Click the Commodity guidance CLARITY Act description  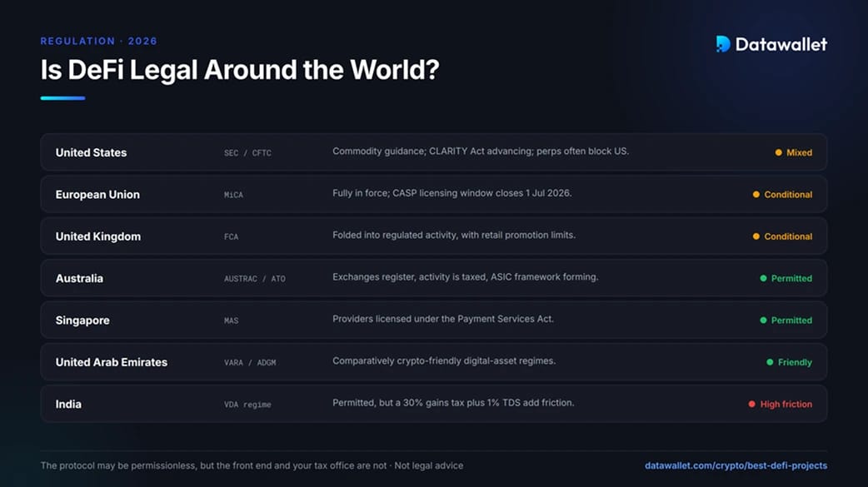[481, 151]
